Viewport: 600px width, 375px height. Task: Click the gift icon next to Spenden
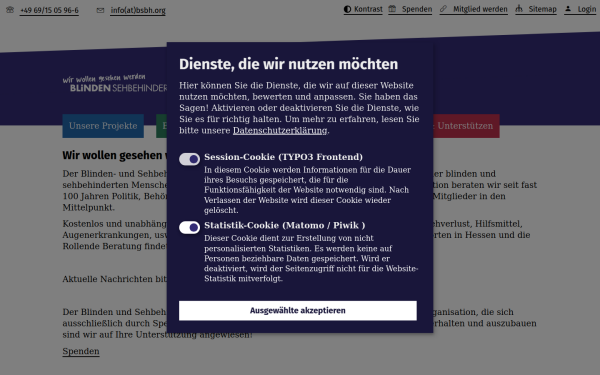(x=392, y=9)
